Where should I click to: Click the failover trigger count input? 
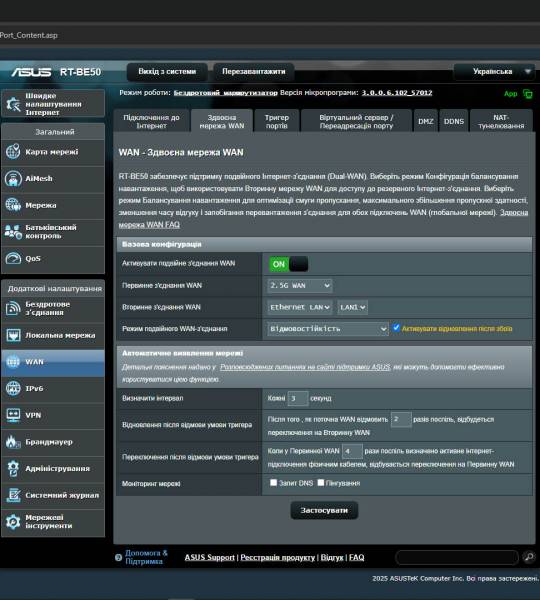[x=401, y=419]
